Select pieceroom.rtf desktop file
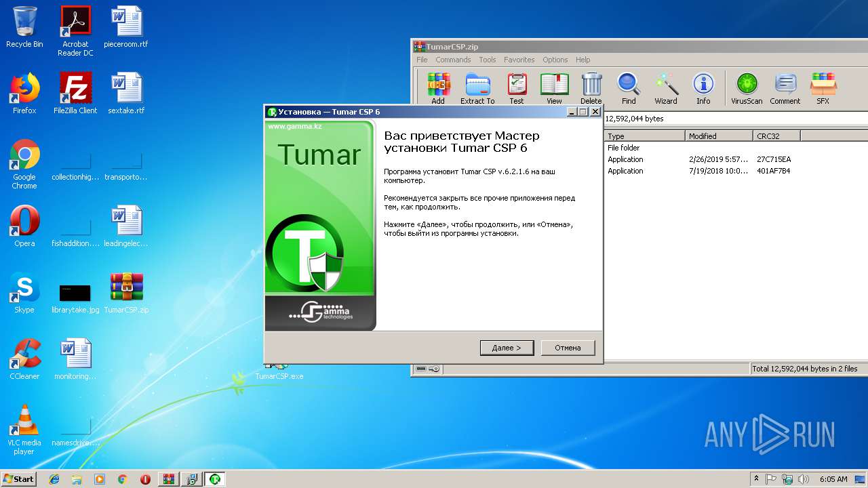The height and width of the screenshot is (488, 868). [126, 27]
